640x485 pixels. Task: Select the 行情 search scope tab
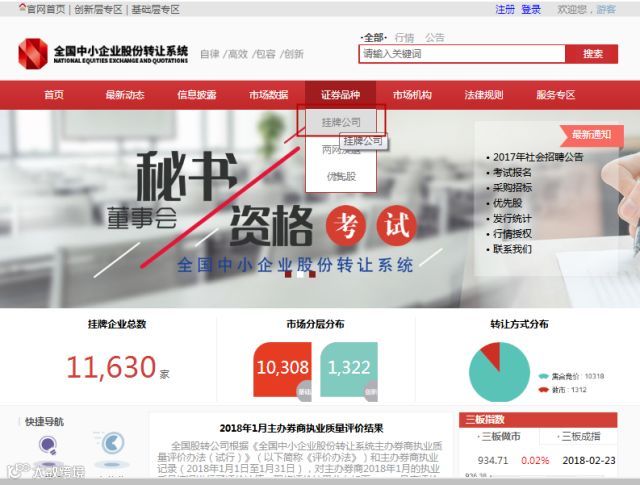pos(404,38)
